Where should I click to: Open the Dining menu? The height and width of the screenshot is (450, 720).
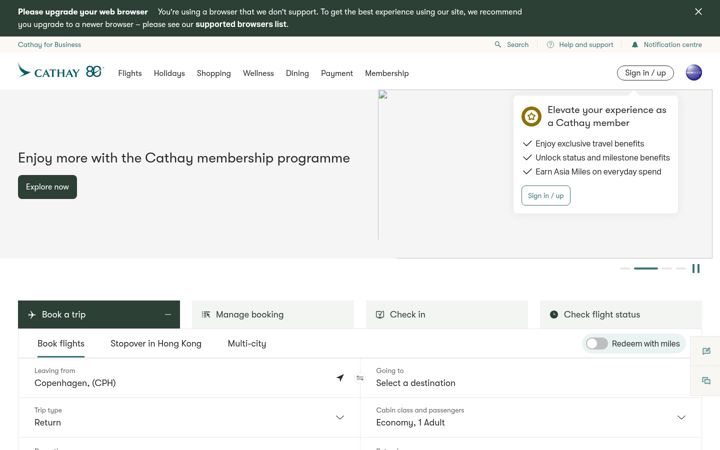point(297,73)
